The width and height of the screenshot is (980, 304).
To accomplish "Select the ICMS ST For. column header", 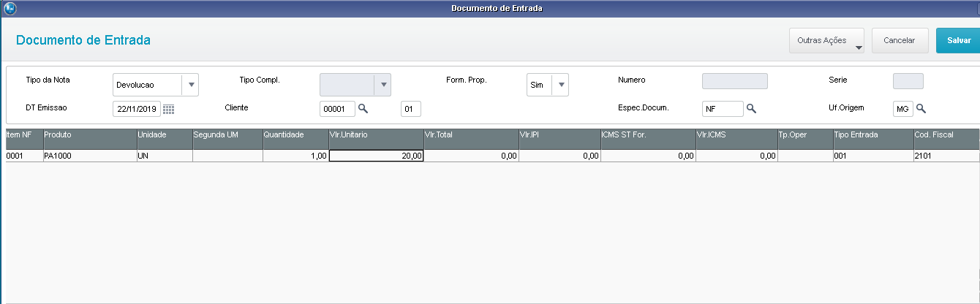I will 648,139.
